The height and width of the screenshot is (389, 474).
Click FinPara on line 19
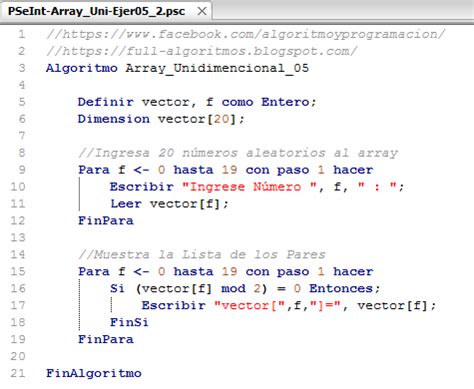click(106, 339)
